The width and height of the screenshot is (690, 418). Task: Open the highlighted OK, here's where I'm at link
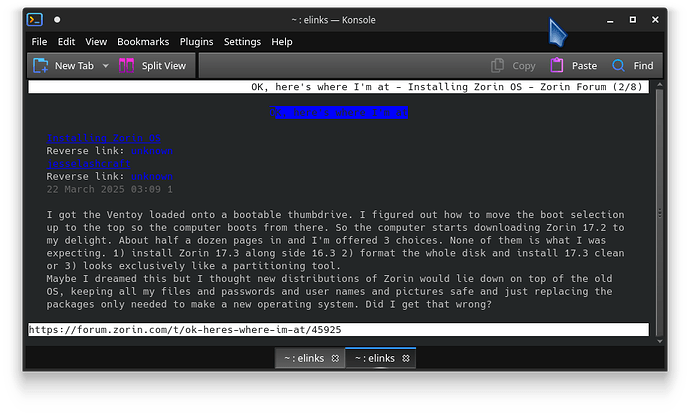click(x=338, y=113)
